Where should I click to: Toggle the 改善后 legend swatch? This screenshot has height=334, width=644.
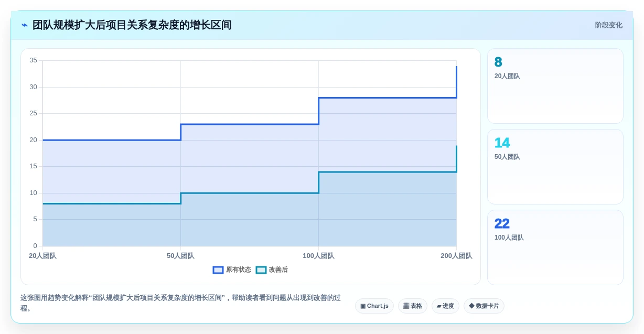pyautogui.click(x=261, y=270)
